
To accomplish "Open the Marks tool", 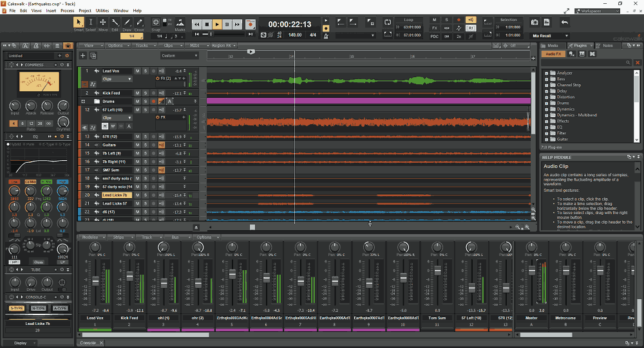I will (x=180, y=22).
